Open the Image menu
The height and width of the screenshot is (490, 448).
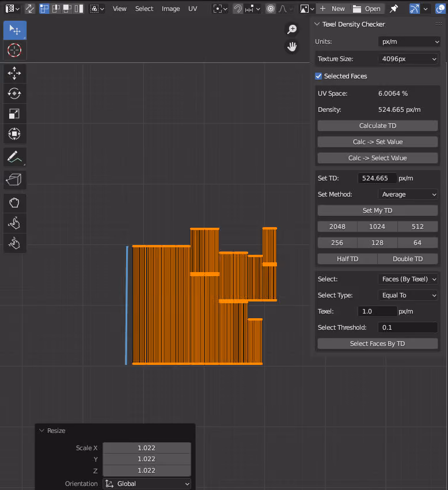(171, 9)
